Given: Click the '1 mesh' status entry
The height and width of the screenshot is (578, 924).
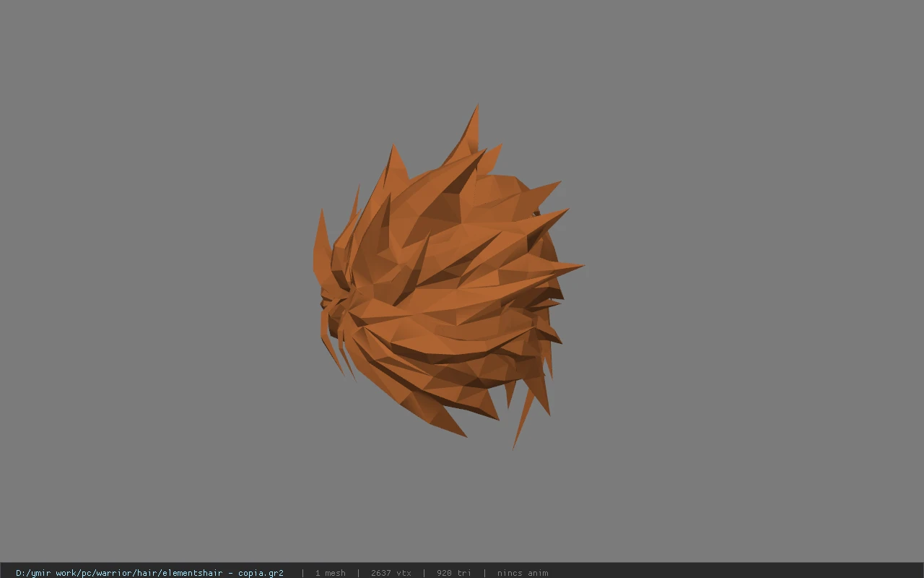Looking at the screenshot, I should coord(330,573).
